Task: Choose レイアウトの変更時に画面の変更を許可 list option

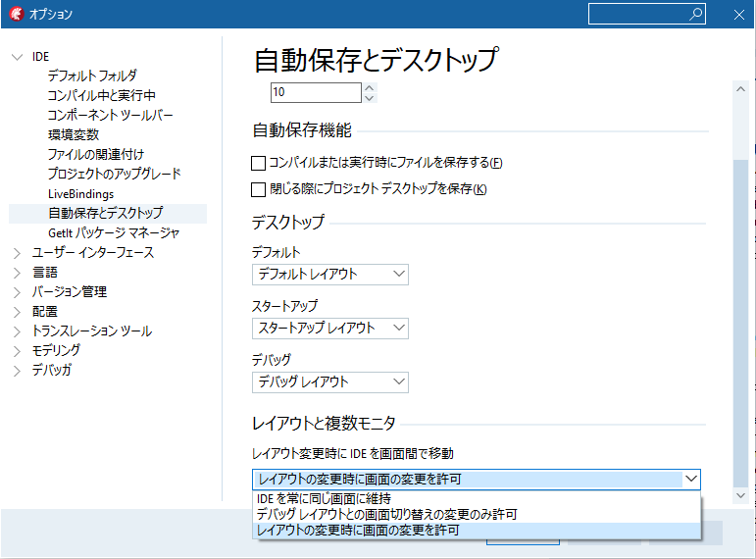Action: coord(477,531)
